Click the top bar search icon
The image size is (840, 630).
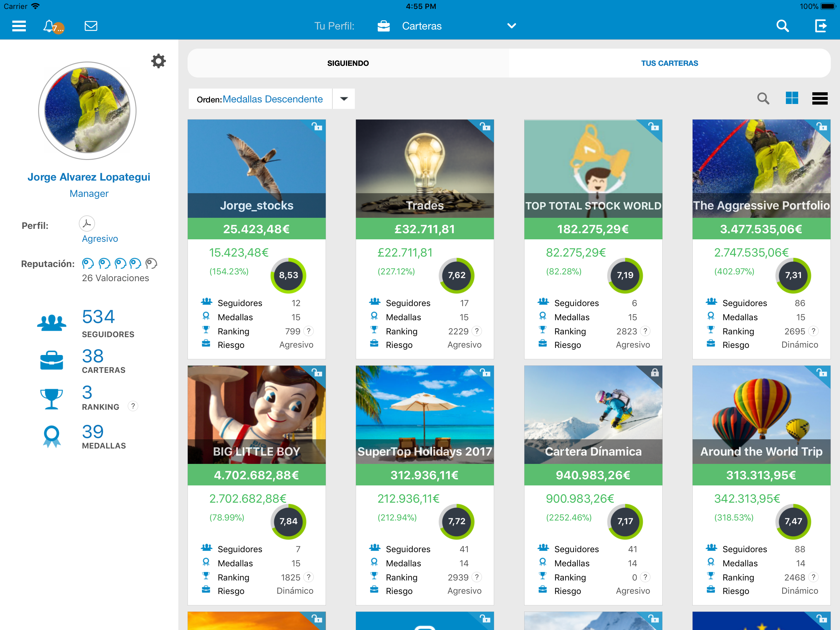[x=782, y=26]
